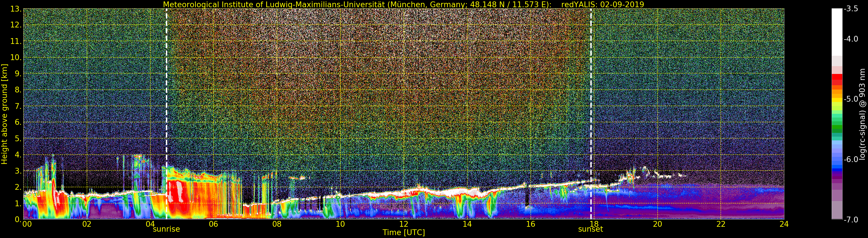Click the time axis tick '24'
The width and height of the screenshot is (868, 238).
(x=784, y=224)
